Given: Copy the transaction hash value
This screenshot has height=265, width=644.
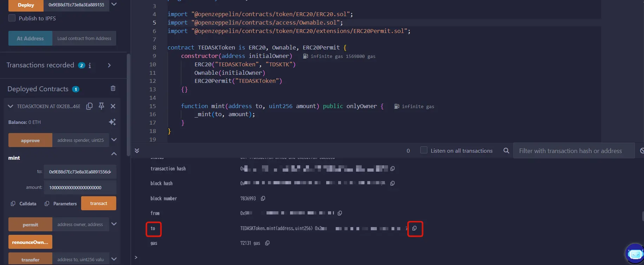Looking at the screenshot, I should point(393,168).
